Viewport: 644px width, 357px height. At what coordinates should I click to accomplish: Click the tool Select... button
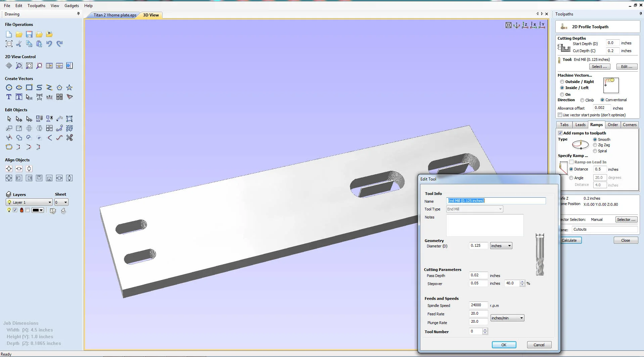(599, 67)
